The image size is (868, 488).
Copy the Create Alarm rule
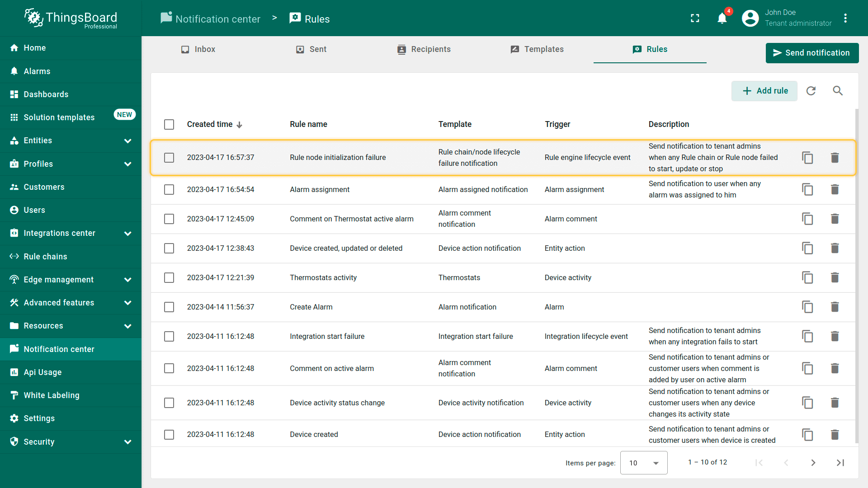(807, 307)
